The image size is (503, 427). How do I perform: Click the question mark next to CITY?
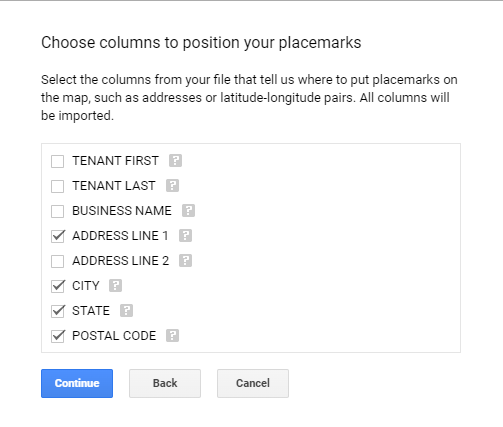click(x=115, y=286)
